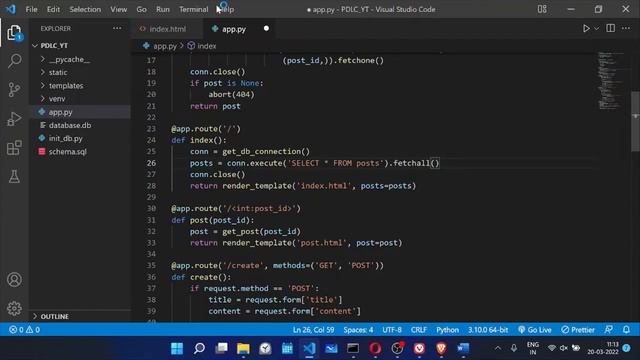Screen dimensions: 640x360
Task: Change cursor position Ln 26, Col 59
Action: 313,330
